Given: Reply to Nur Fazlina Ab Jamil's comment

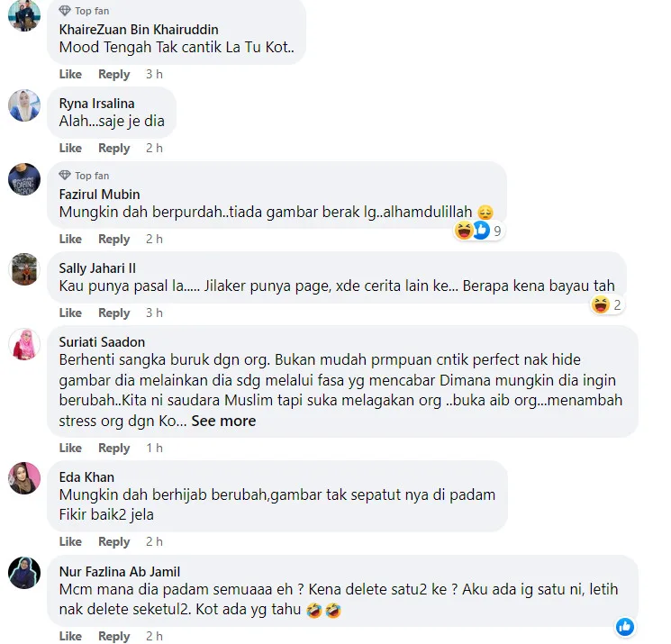Looking at the screenshot, I should click(x=113, y=636).
